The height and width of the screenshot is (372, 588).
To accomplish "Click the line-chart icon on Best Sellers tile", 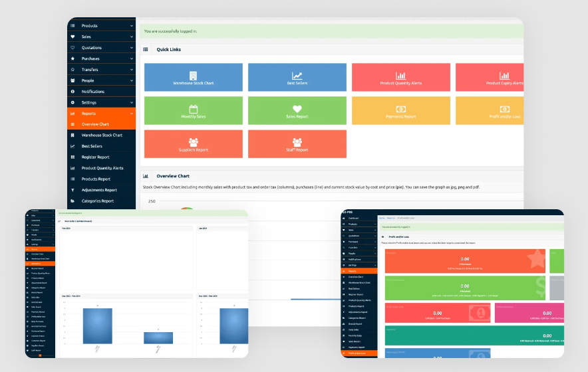I will (x=297, y=76).
